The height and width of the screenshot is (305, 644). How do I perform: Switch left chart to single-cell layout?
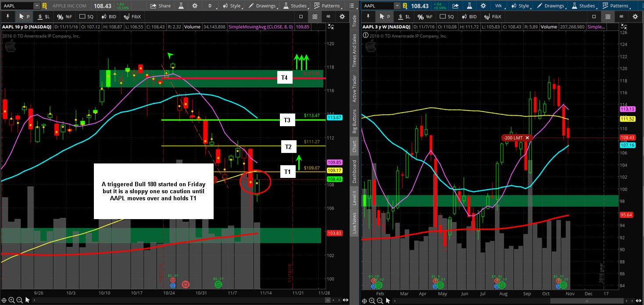point(301,16)
